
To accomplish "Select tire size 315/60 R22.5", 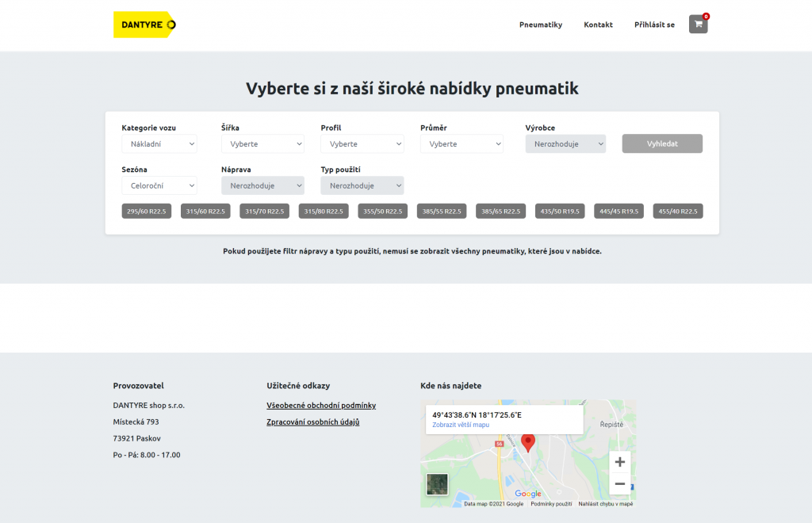I will [x=205, y=211].
